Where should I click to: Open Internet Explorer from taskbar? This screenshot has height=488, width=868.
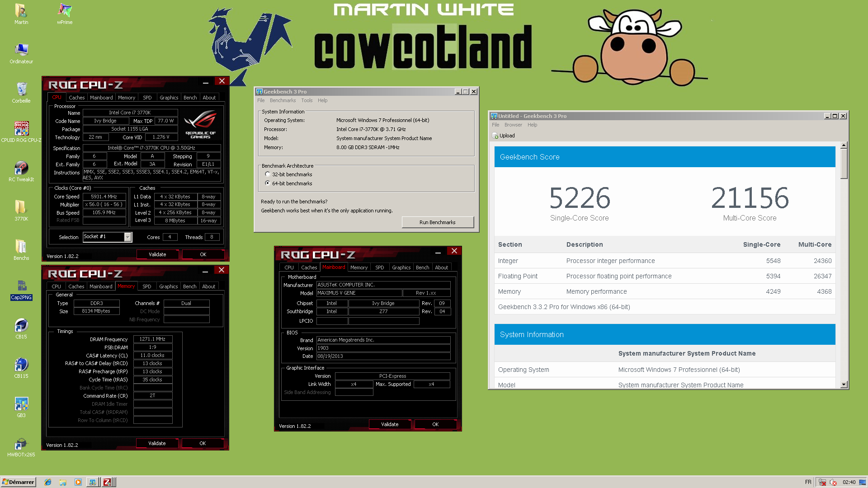pos(48,482)
